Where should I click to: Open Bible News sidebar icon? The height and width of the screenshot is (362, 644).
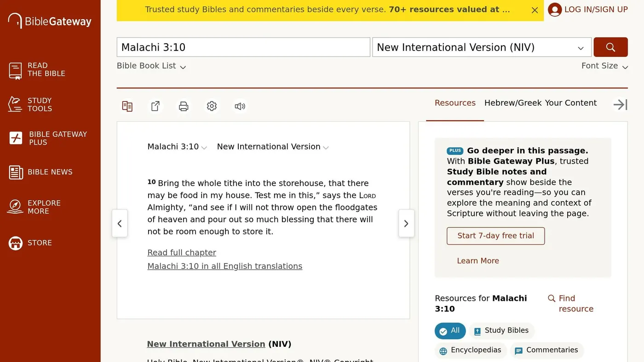tap(16, 172)
